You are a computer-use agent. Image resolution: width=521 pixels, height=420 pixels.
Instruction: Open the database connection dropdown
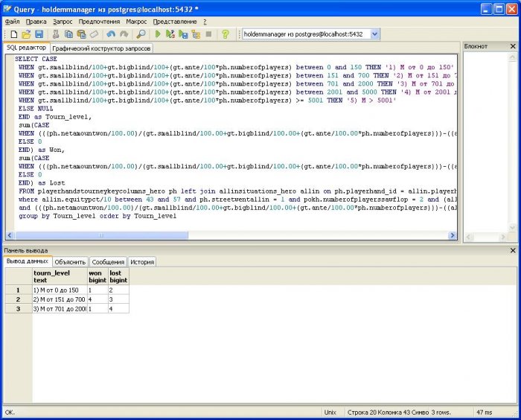374,34
